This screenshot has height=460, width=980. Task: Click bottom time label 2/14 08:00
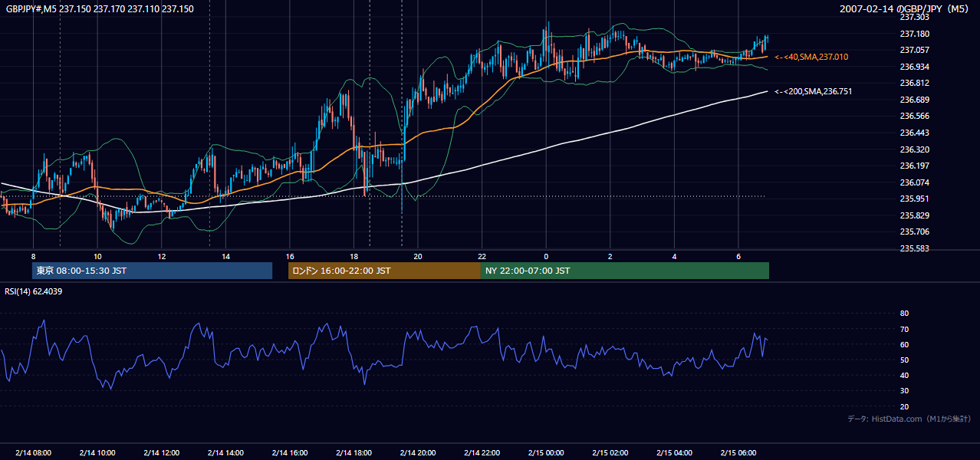[x=34, y=452]
